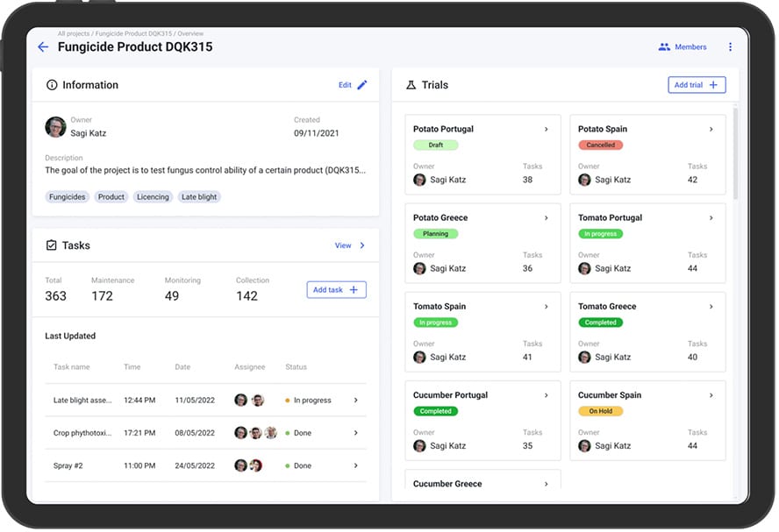Click the Members people icon
This screenshot has width=779, height=532.
point(664,46)
